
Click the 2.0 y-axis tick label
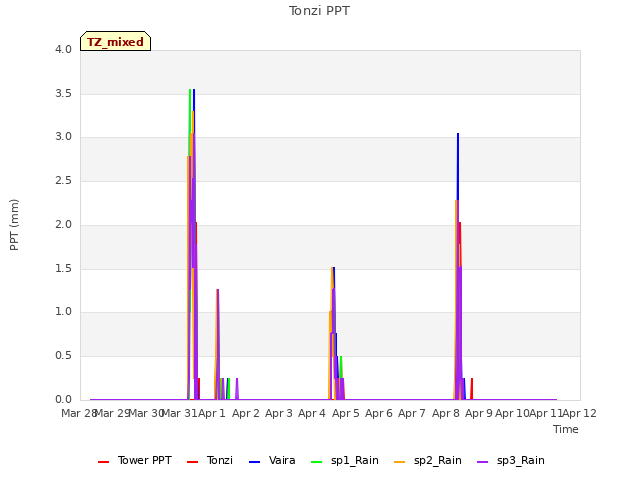[x=63, y=224]
